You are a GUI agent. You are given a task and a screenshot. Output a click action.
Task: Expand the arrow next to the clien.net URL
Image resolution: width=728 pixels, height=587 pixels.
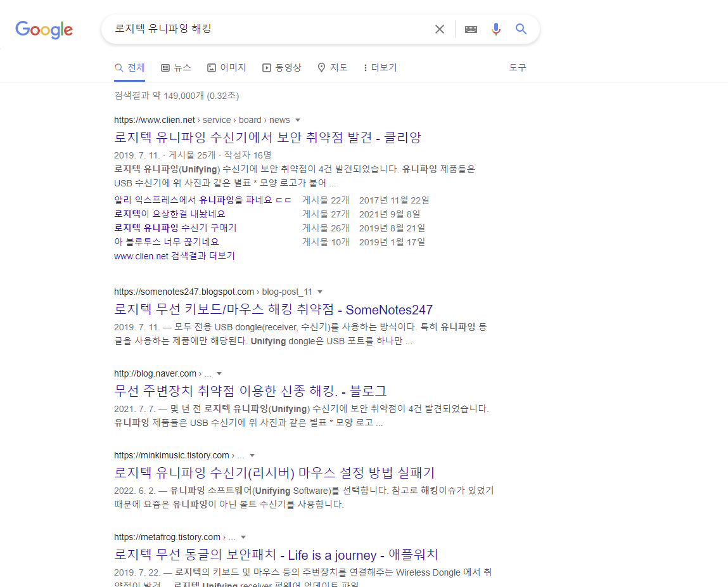298,120
